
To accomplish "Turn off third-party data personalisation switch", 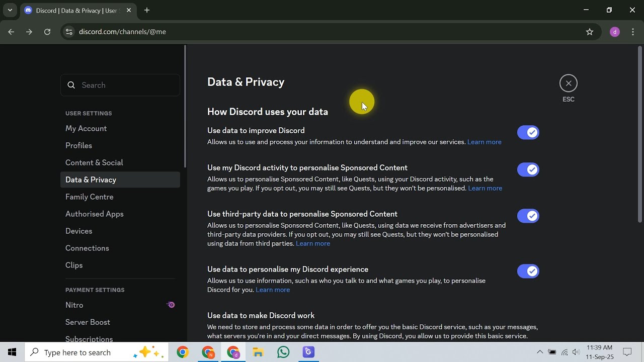I will pos(528,216).
